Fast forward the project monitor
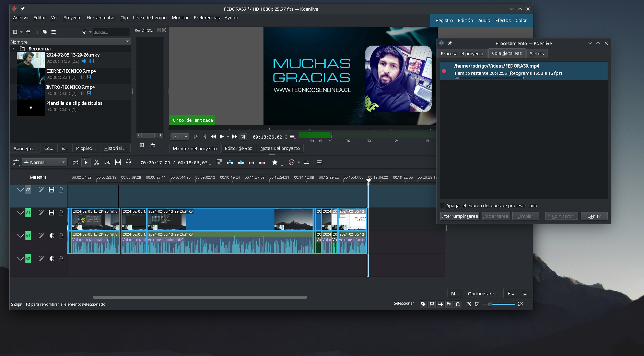 (235, 137)
